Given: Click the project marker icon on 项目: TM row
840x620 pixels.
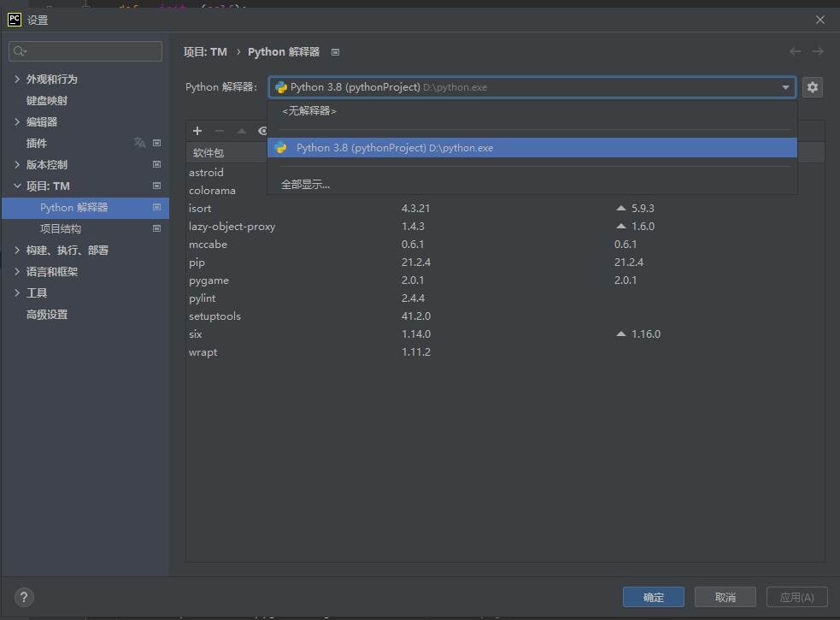Looking at the screenshot, I should [x=157, y=186].
